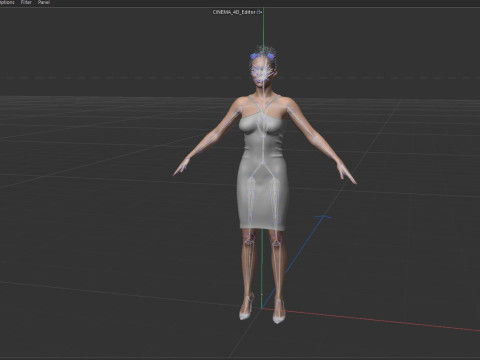The width and height of the screenshot is (480, 360).
Task: Open the Panel menu in the viewport
Action: [x=44, y=2]
